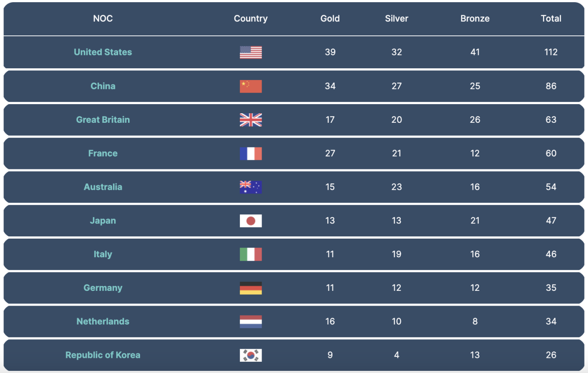Click the United States flag icon
588x373 pixels.
[251, 52]
